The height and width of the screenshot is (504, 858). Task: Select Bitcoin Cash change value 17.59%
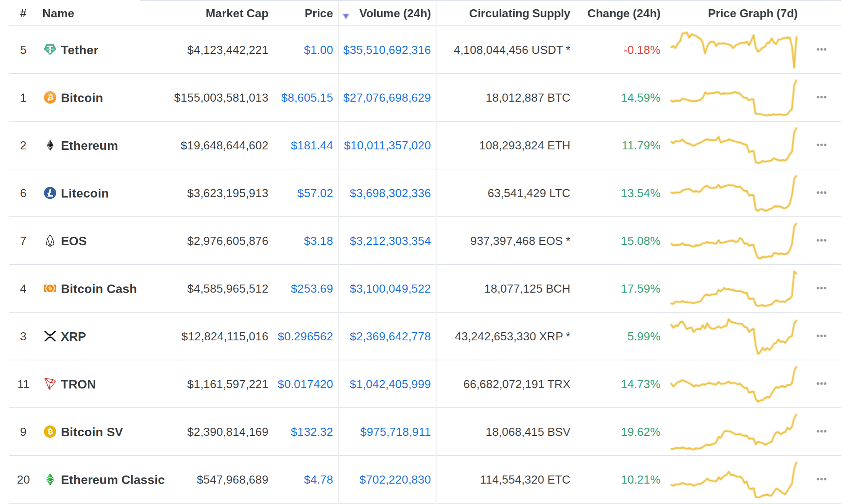(x=641, y=289)
